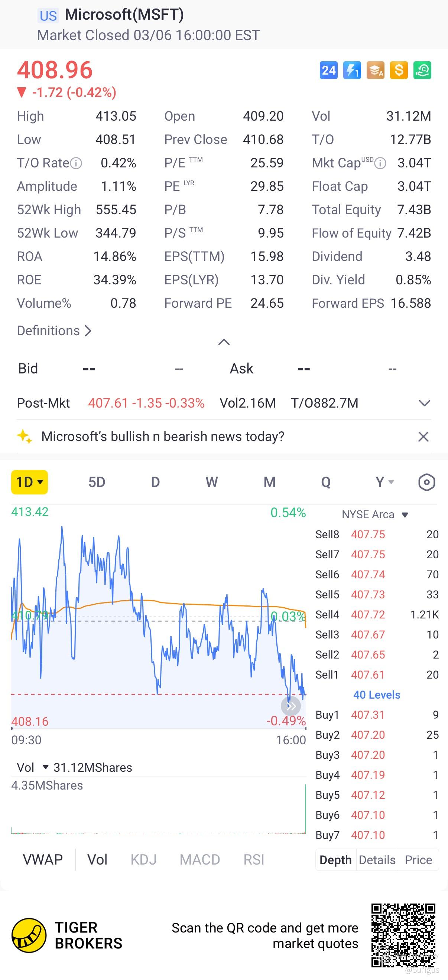Tap the yellow dollar sign icon
The height and width of the screenshot is (980, 448).
(x=399, y=71)
